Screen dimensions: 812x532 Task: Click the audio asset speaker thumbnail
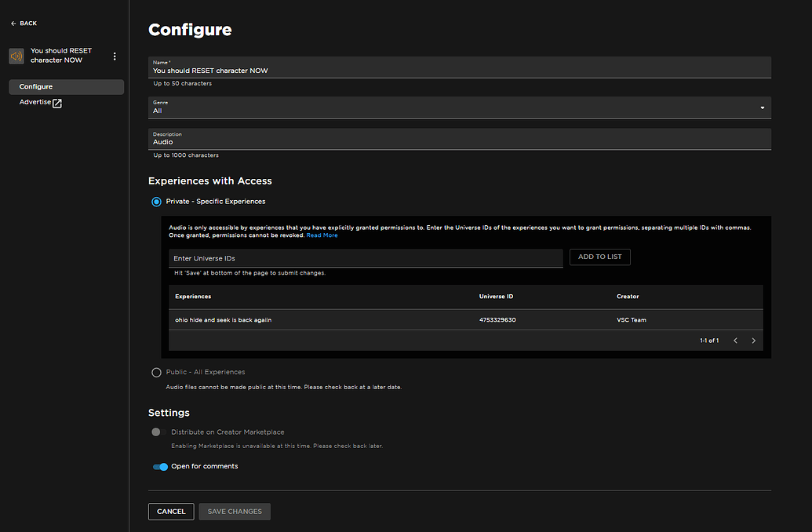[x=16, y=56]
